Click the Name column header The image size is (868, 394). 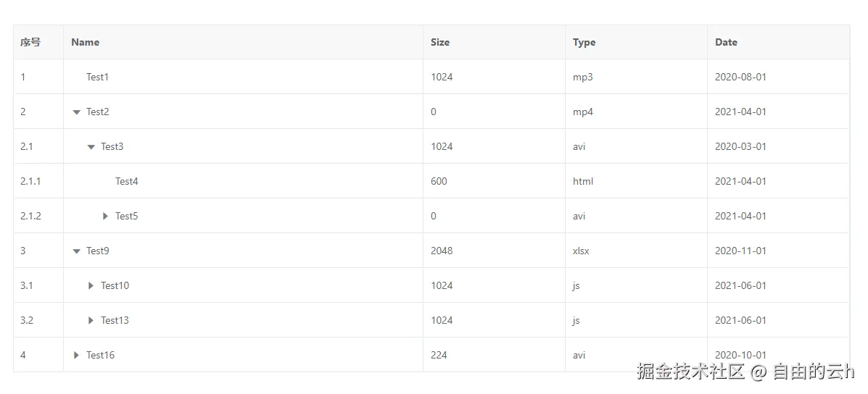(x=86, y=42)
